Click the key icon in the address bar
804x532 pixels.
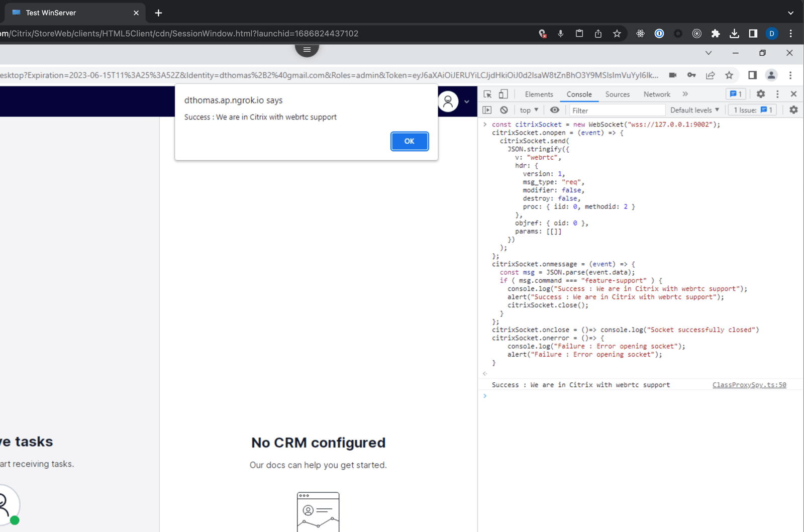click(691, 75)
